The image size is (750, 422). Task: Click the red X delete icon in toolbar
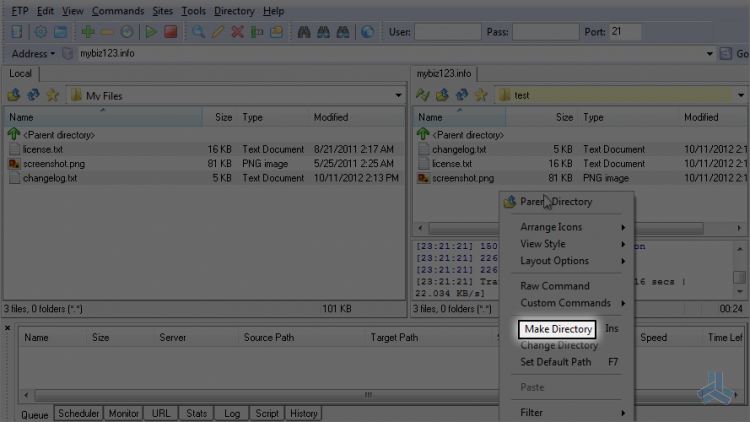click(x=237, y=32)
